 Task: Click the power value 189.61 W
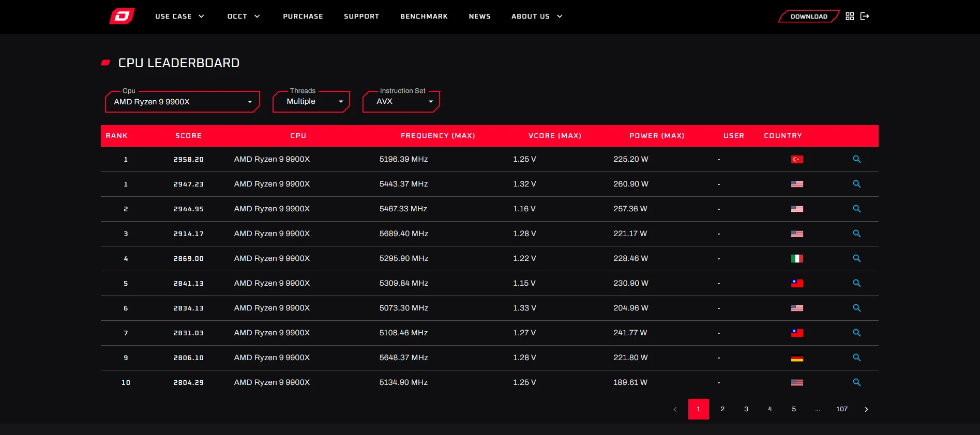tap(630, 382)
